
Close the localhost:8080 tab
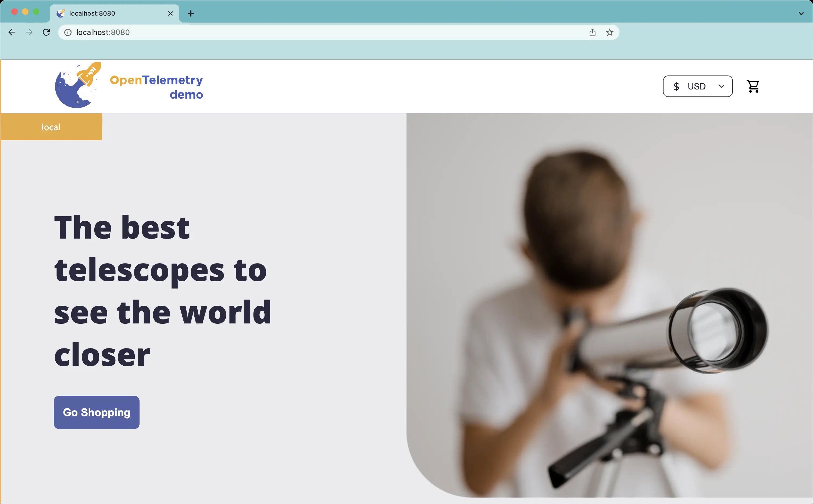coord(170,13)
